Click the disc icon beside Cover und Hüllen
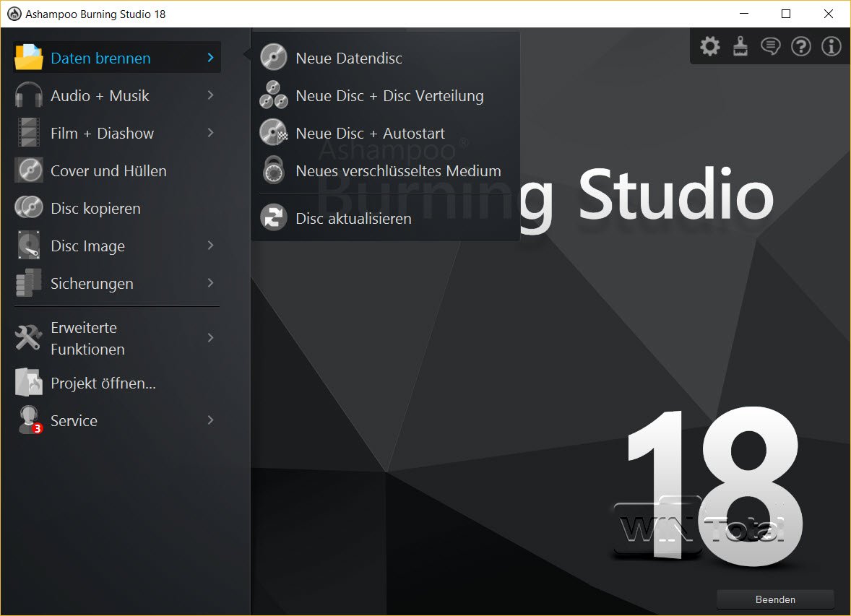Screen dimensions: 851x616 29,170
